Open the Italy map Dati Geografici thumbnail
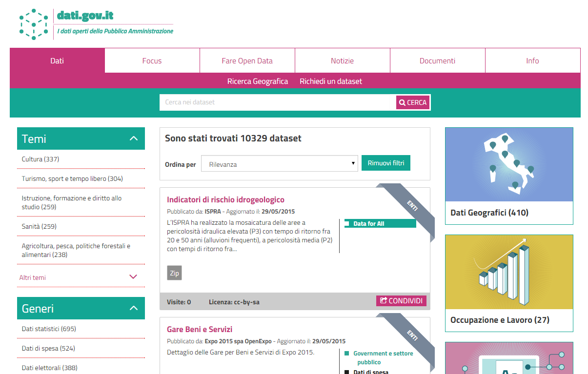This screenshot has width=588, height=374. click(x=509, y=164)
